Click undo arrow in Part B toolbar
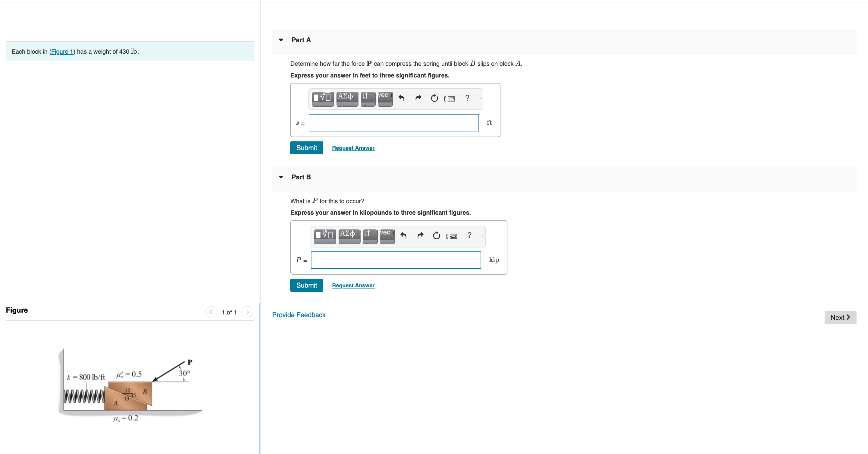The width and height of the screenshot is (868, 454). (403, 235)
